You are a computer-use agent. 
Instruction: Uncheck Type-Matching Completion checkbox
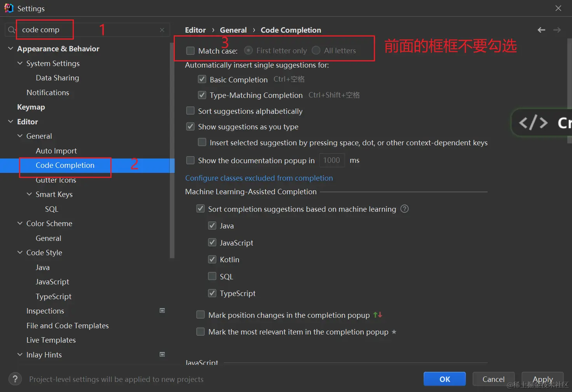(x=202, y=95)
